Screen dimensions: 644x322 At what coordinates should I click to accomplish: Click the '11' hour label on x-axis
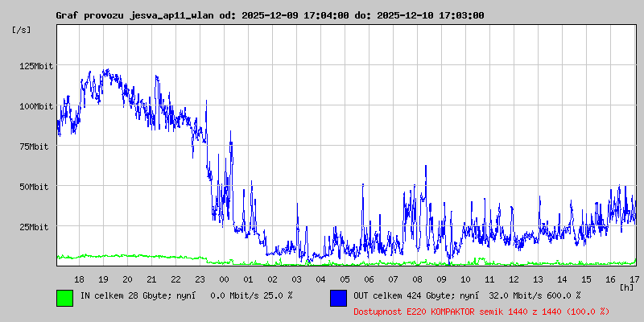tap(489, 279)
